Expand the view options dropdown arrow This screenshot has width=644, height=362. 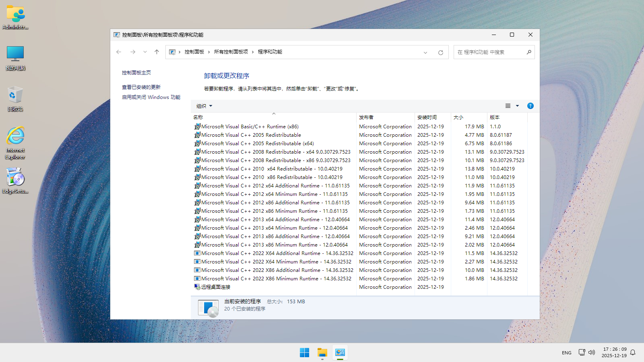(518, 106)
